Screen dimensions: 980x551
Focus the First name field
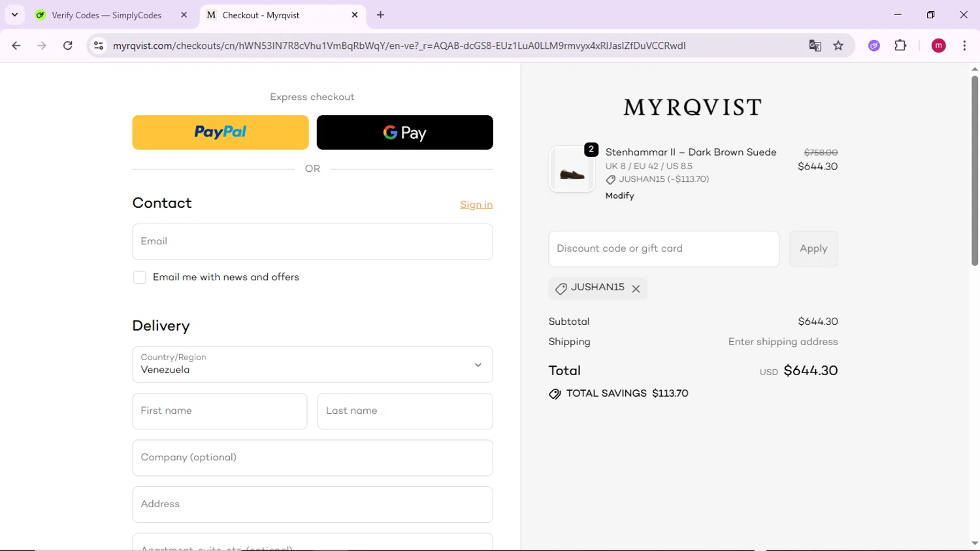point(220,411)
